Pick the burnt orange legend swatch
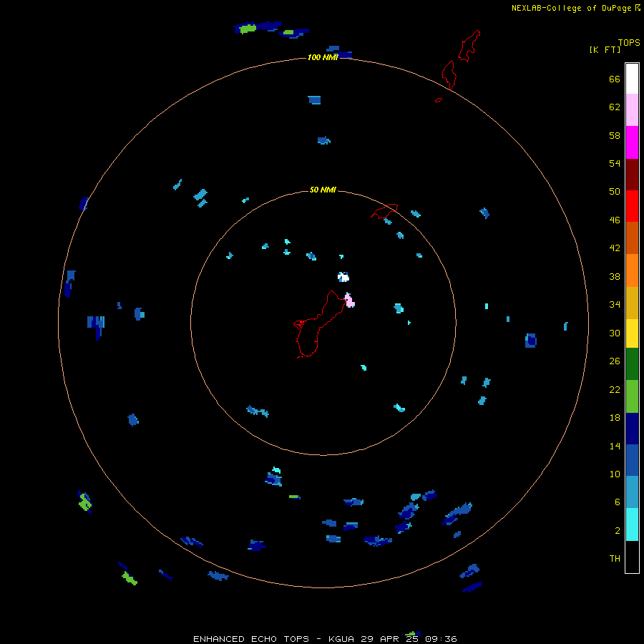 (632, 238)
